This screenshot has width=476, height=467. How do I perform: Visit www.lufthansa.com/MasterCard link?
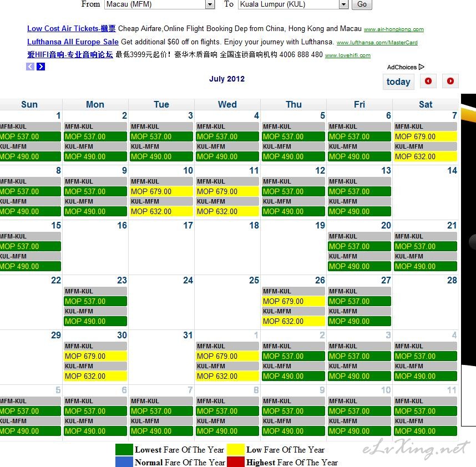tap(377, 43)
